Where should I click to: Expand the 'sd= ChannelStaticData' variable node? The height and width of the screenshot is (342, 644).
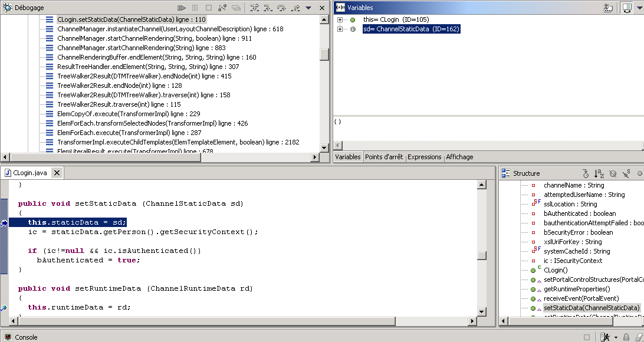pyautogui.click(x=340, y=29)
